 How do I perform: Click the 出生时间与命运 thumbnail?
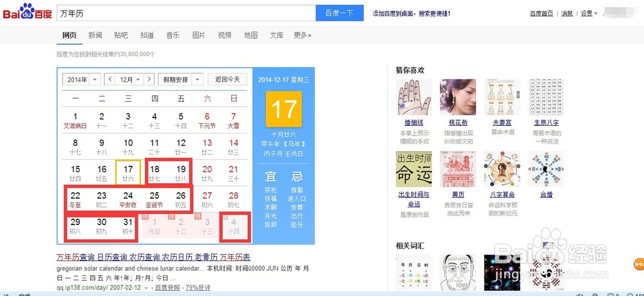[413, 169]
